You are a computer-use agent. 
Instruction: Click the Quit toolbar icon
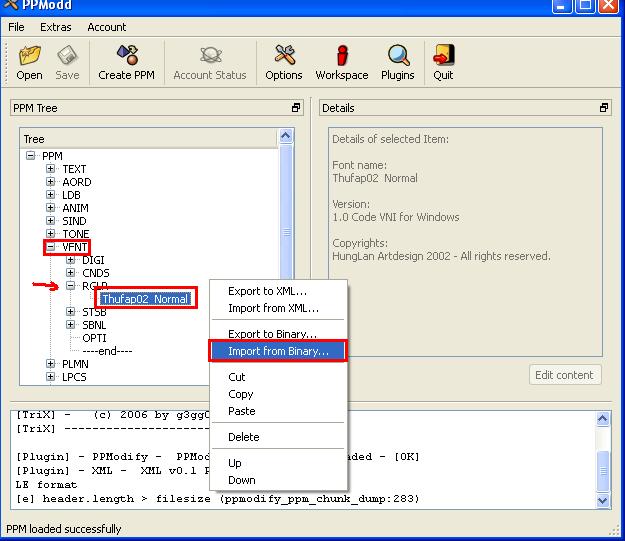click(443, 63)
